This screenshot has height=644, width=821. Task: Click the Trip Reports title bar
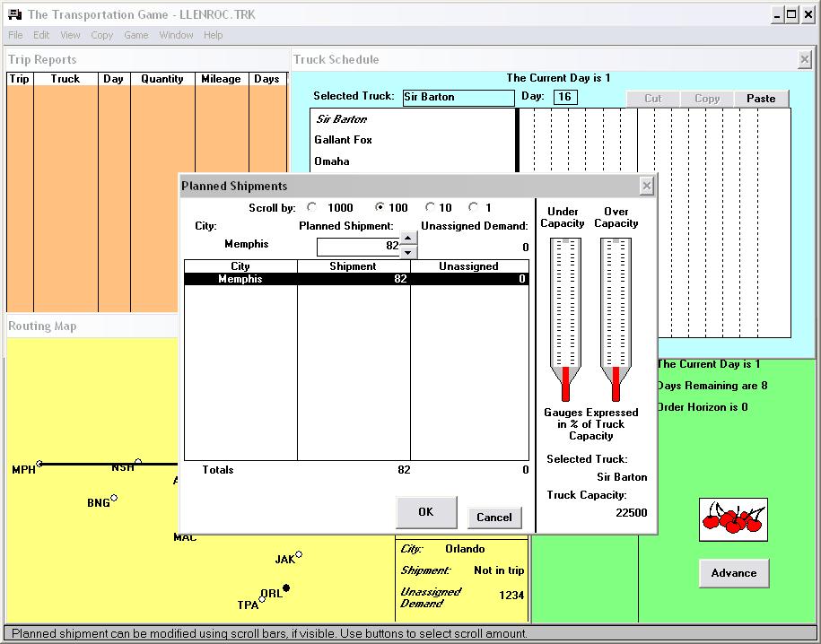(x=146, y=60)
